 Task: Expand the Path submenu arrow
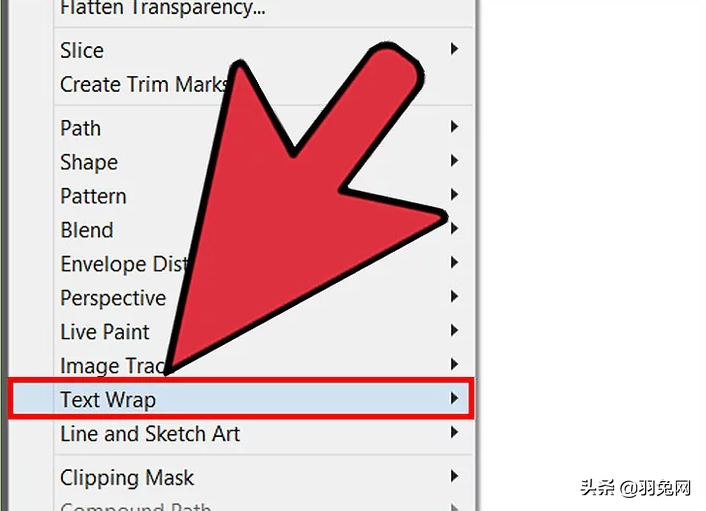(454, 127)
